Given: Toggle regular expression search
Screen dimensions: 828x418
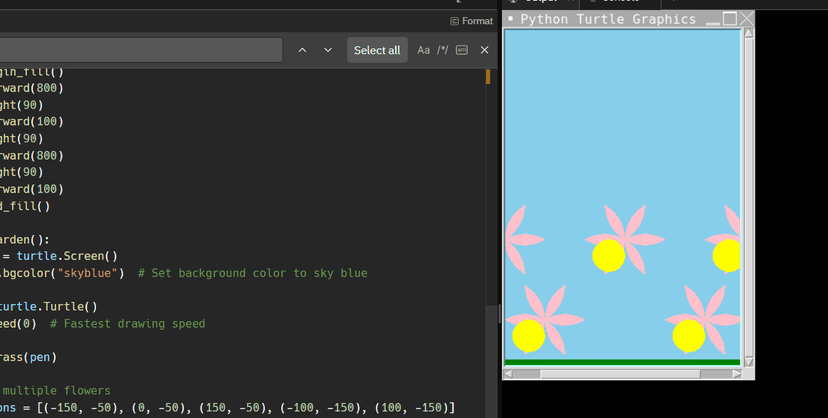Looking at the screenshot, I should click(442, 50).
